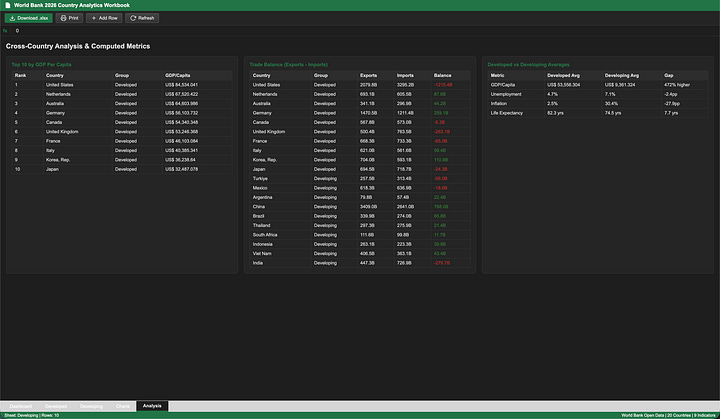Click Germany exports '1470.5B' in Trade Balance
Image resolution: width=720 pixels, height=419 pixels.
click(369, 113)
